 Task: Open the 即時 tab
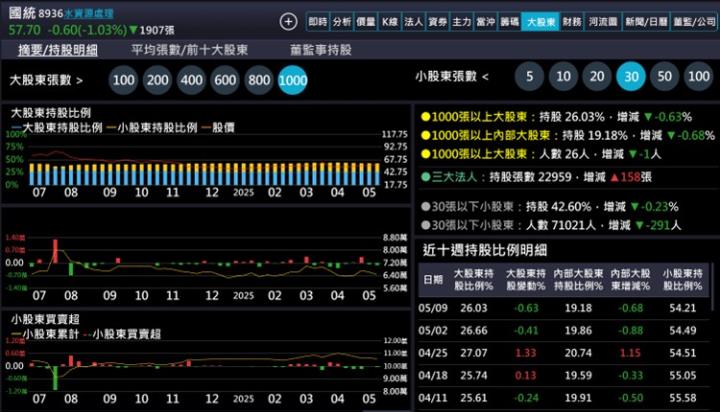click(318, 22)
